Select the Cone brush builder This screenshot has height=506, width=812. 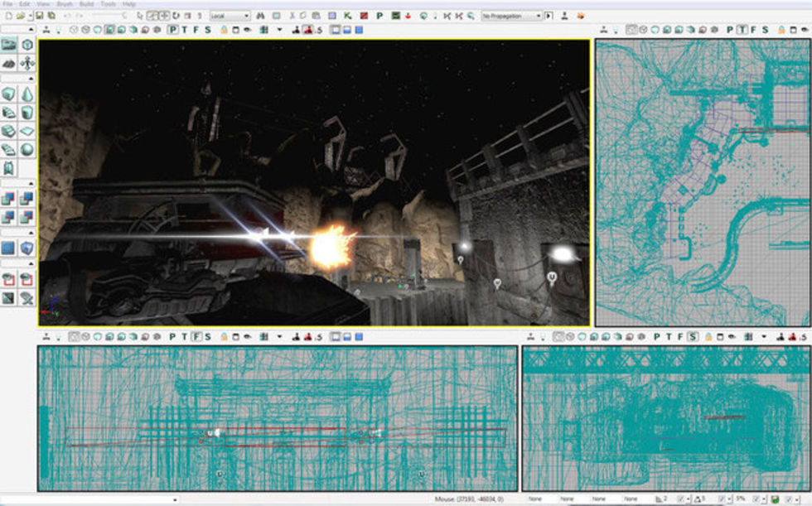(x=27, y=94)
